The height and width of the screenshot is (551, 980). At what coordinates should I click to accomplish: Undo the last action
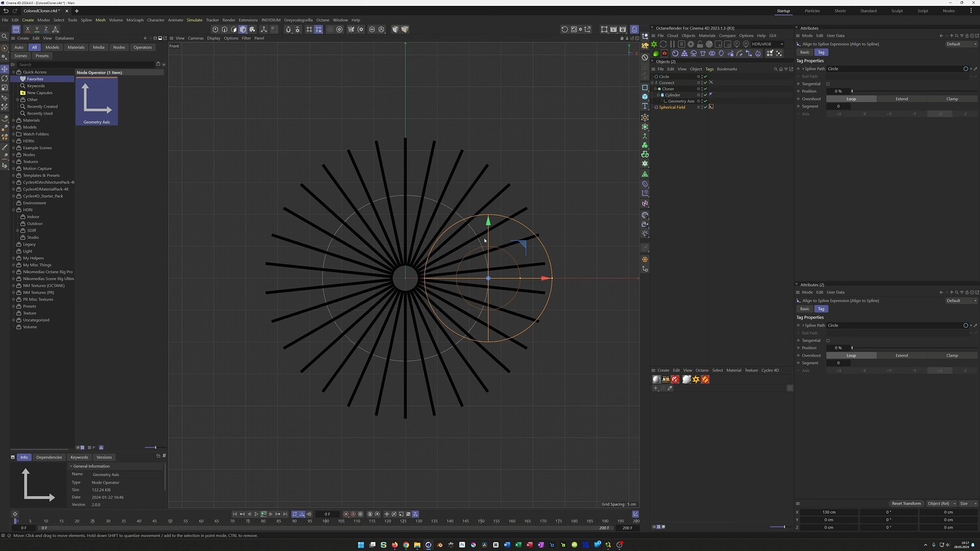6,11
